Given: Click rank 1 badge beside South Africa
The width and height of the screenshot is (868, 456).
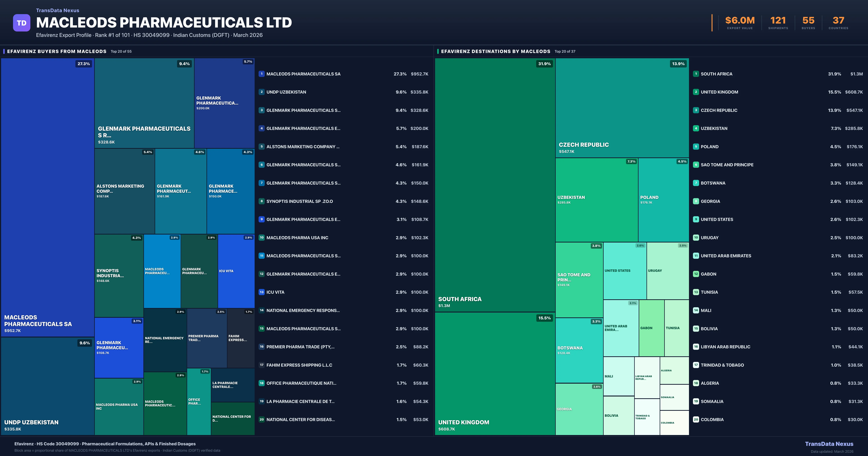Looking at the screenshot, I should [696, 74].
